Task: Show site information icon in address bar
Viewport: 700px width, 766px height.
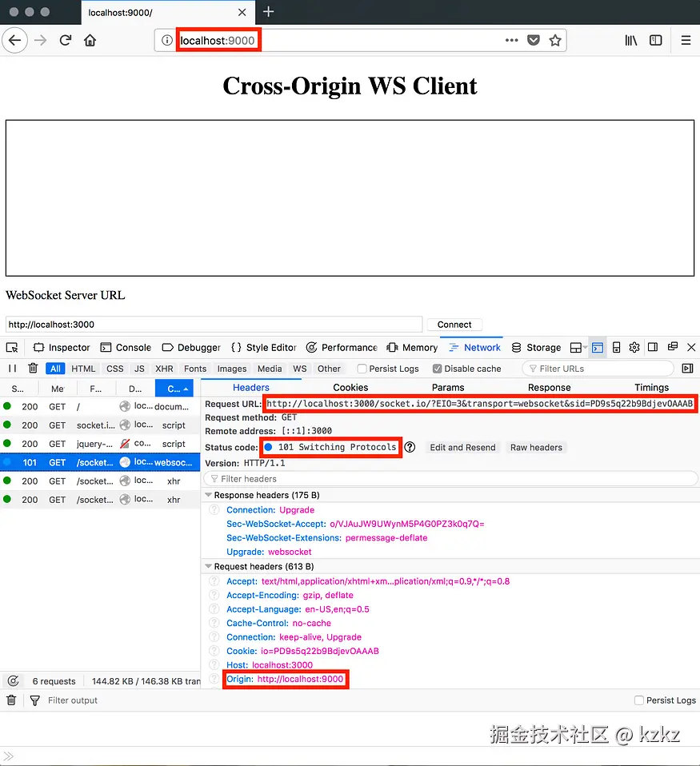Action: coord(166,40)
